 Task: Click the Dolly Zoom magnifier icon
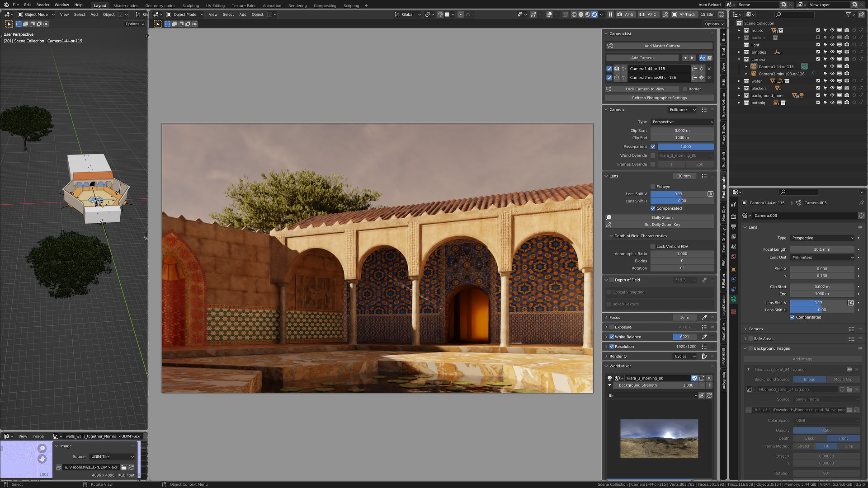[609, 218]
